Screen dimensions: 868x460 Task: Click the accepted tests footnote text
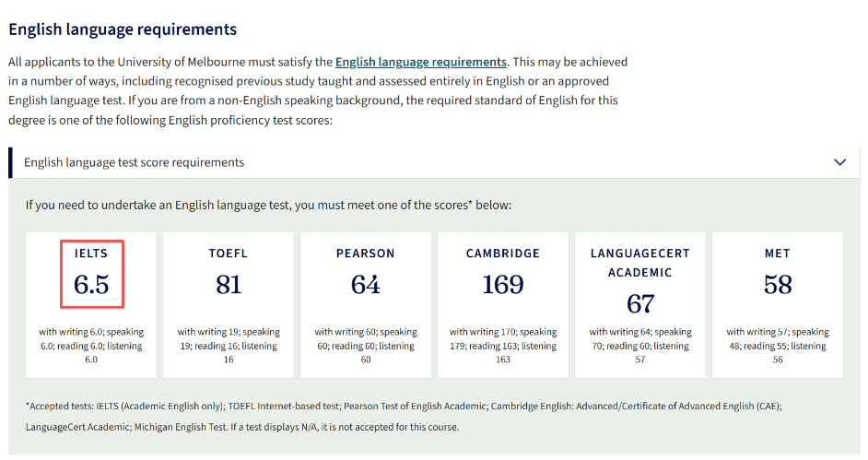(404, 417)
